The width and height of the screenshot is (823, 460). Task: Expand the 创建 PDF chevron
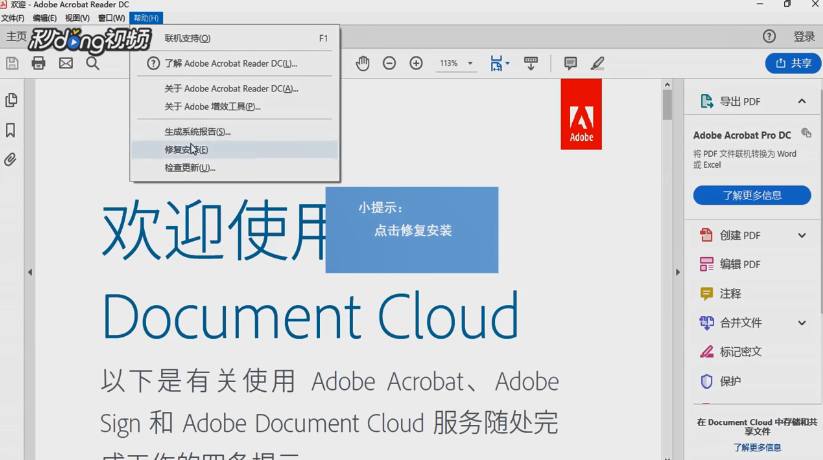(802, 235)
